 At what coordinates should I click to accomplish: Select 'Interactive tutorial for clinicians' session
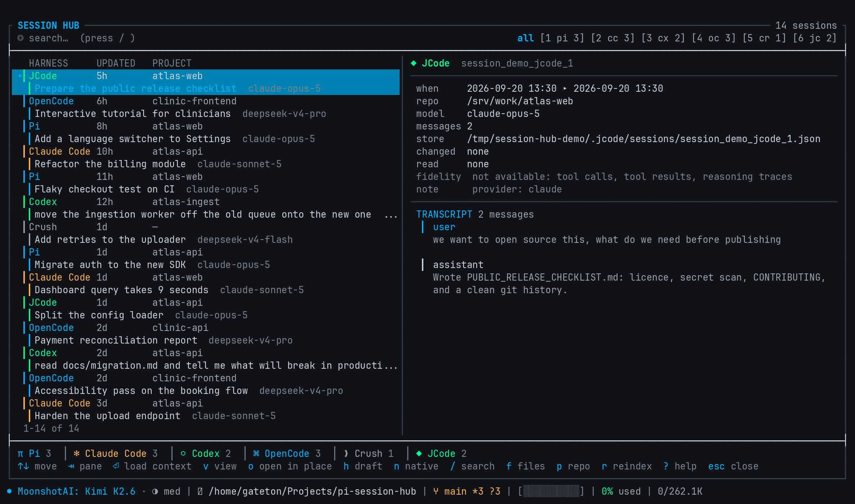coord(206,108)
